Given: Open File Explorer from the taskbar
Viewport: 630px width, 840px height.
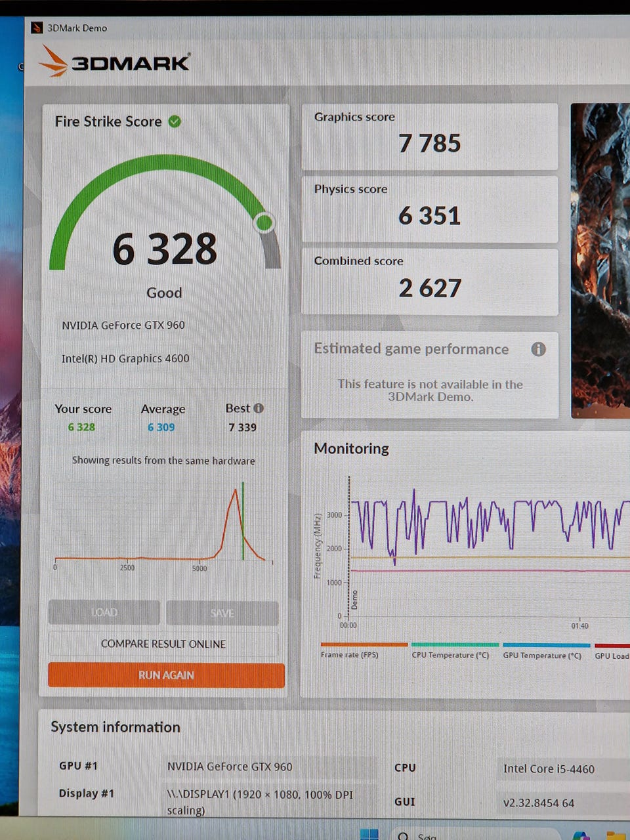Looking at the screenshot, I should (x=615, y=835).
